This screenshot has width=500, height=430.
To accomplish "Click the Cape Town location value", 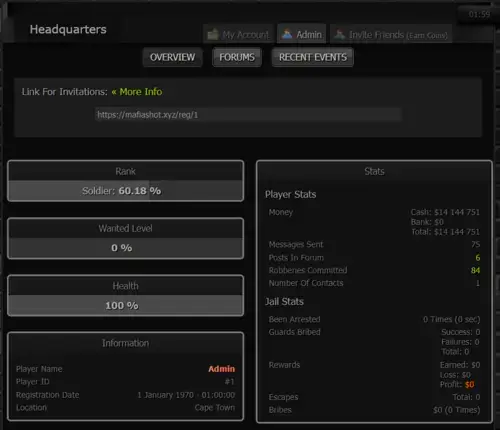I will (x=215, y=408).
